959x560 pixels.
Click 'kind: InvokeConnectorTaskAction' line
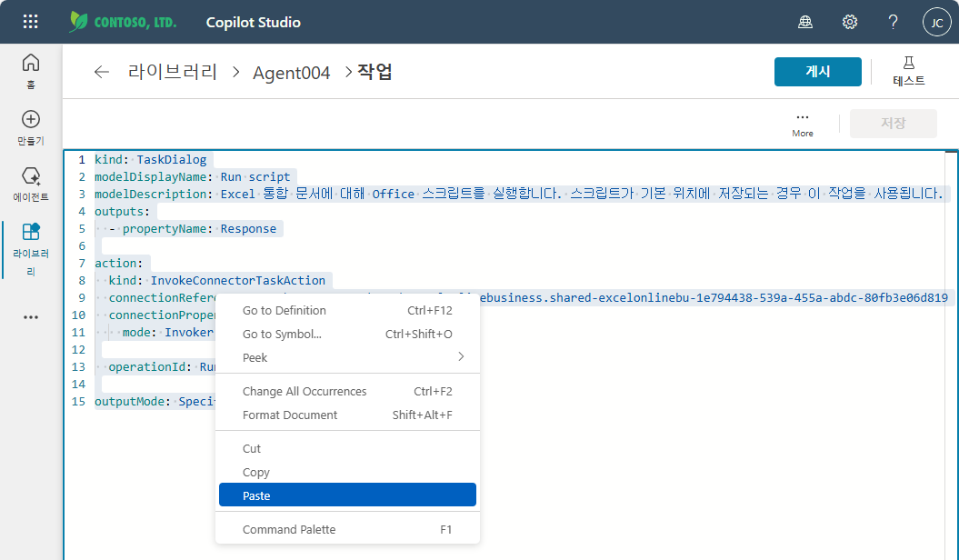tap(217, 281)
